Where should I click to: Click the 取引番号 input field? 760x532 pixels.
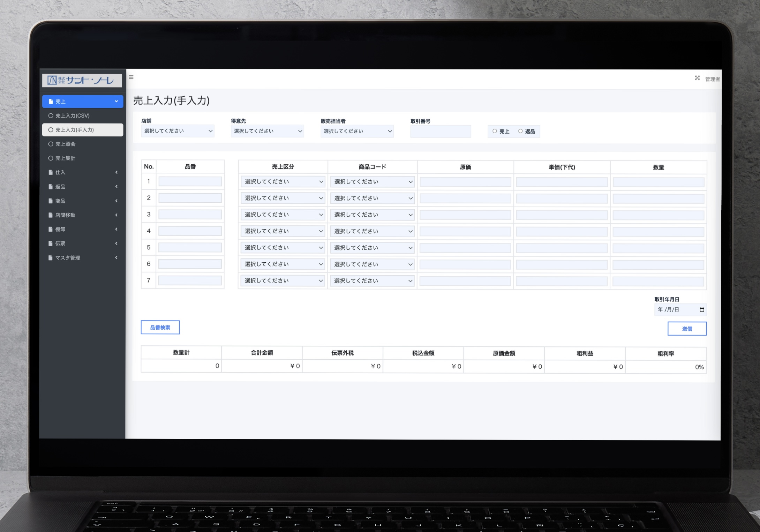(x=440, y=132)
